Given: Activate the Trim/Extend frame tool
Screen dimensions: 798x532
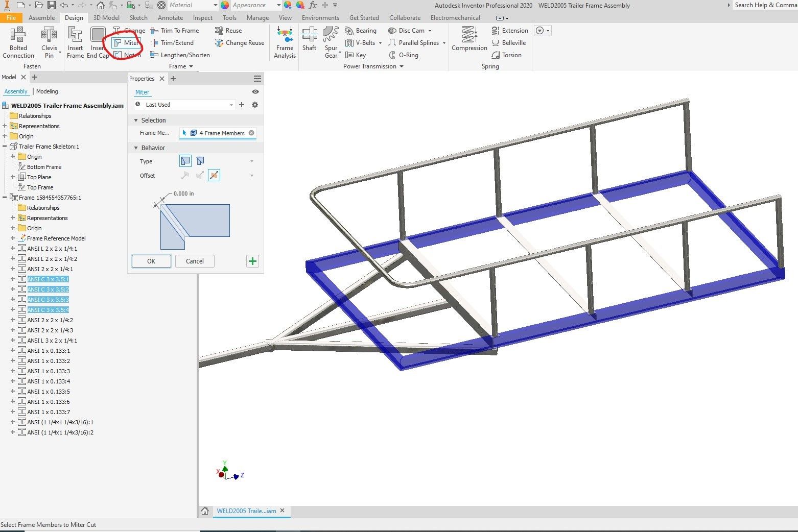Looking at the screenshot, I should 172,43.
